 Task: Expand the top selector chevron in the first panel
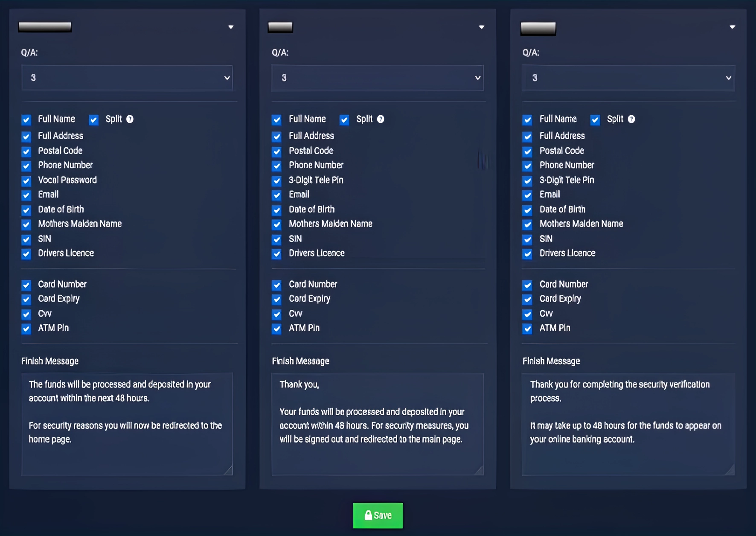(x=231, y=27)
